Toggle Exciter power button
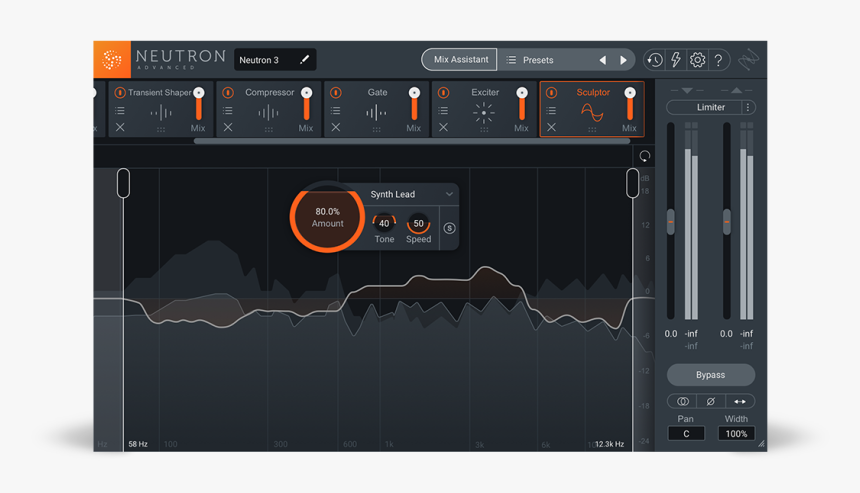 (x=443, y=93)
